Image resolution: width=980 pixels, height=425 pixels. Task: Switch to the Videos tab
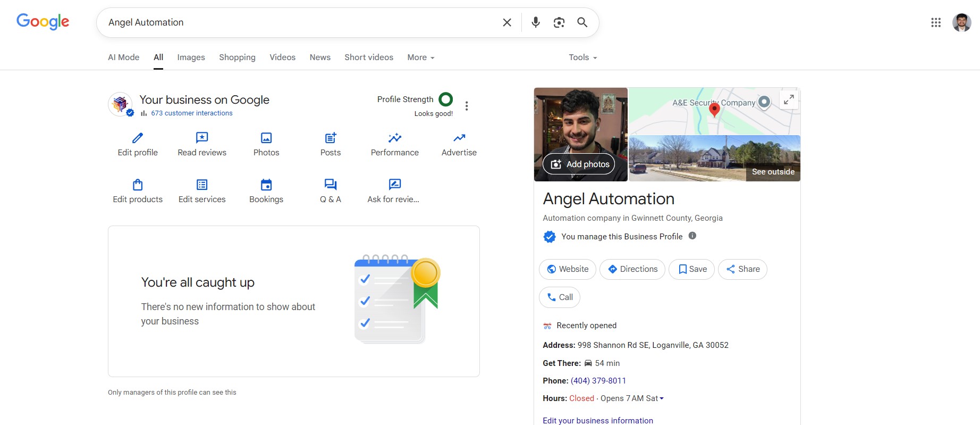[282, 57]
